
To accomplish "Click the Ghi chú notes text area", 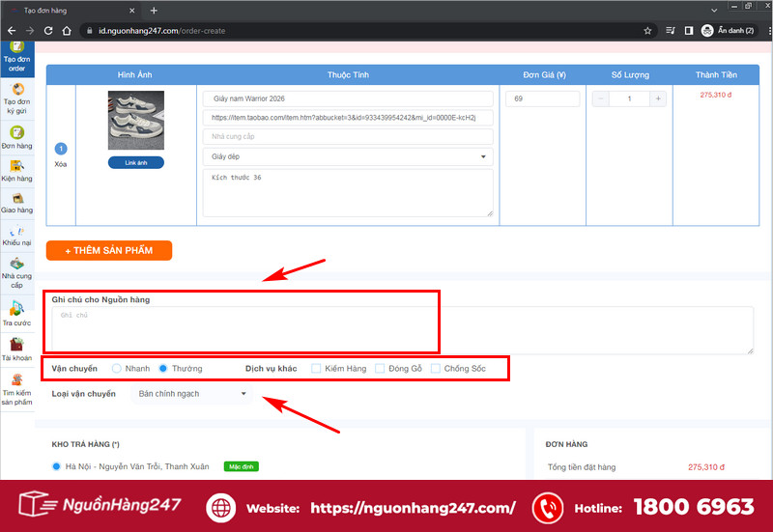I will click(x=402, y=330).
